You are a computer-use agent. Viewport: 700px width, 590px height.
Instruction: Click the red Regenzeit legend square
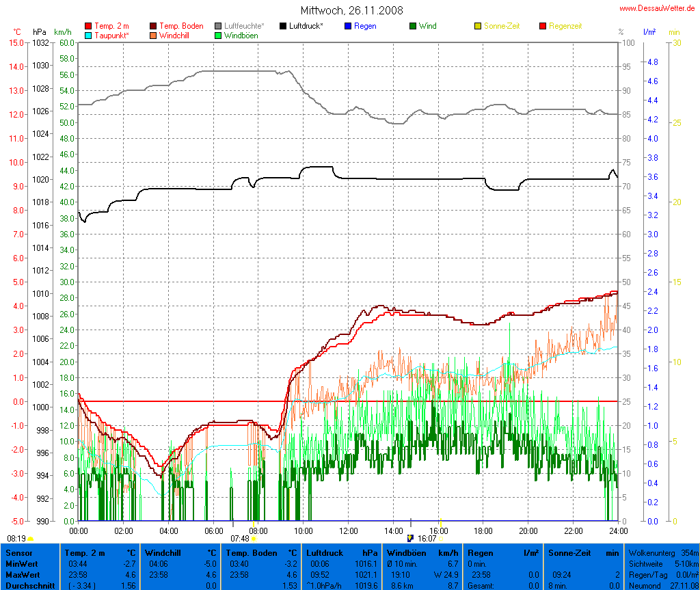tap(543, 26)
